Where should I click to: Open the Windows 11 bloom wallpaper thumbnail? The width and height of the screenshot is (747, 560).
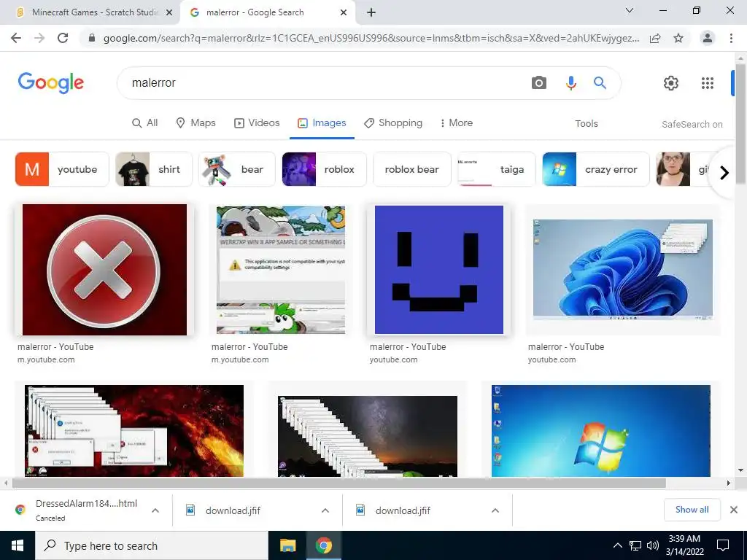tap(623, 270)
